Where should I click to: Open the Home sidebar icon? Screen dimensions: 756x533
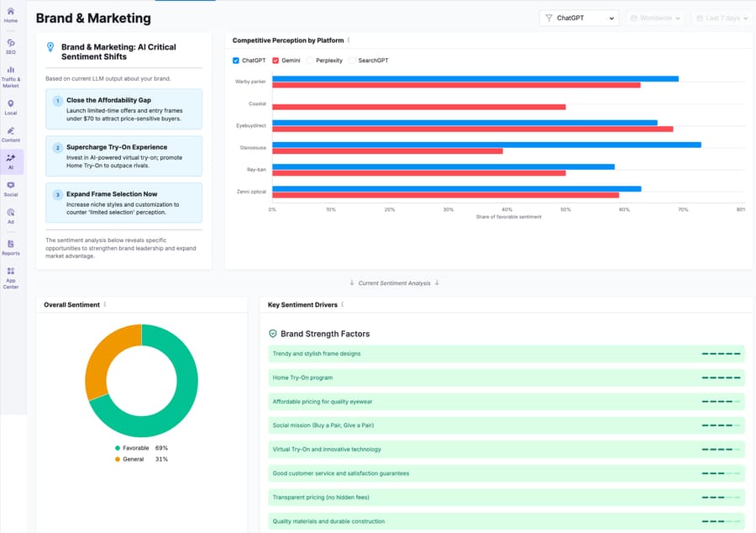pos(11,14)
